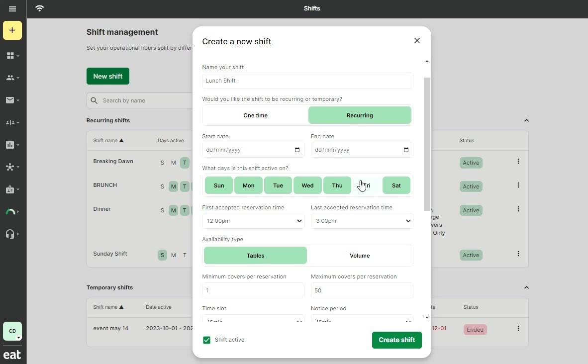Switch availability type to Volume
Image resolution: width=588 pixels, height=364 pixels.
coord(360,256)
